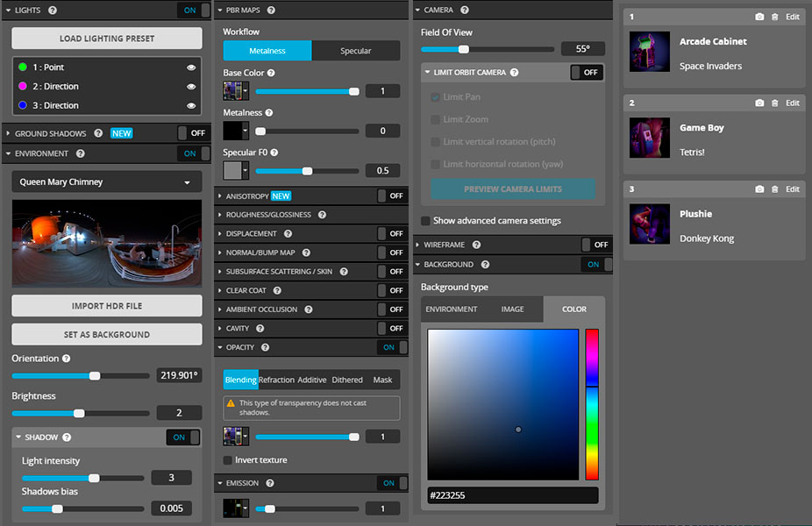Check Show advanced camera settings
Image resolution: width=812 pixels, height=526 pixels.
coord(426,221)
